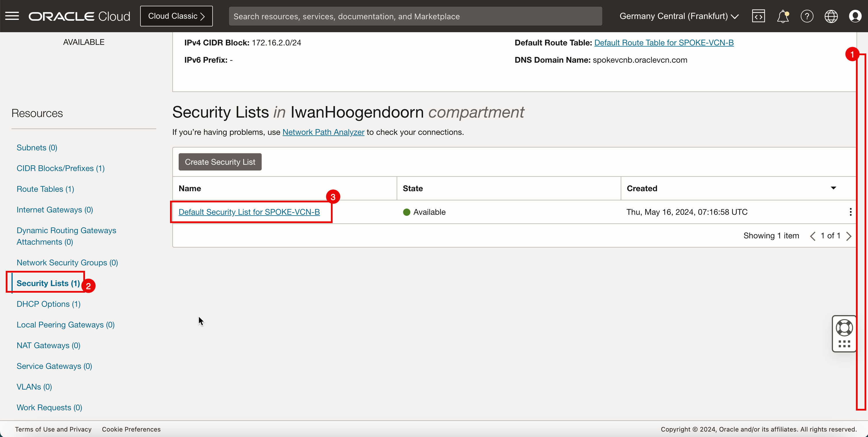The width and height of the screenshot is (868, 437).
Task: Go to next page of results
Action: [849, 236]
